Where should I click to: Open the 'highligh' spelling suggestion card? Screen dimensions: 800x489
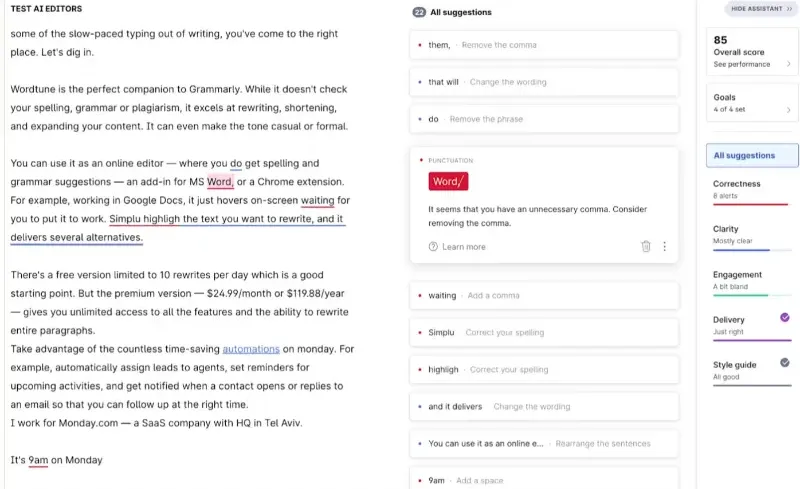click(544, 369)
